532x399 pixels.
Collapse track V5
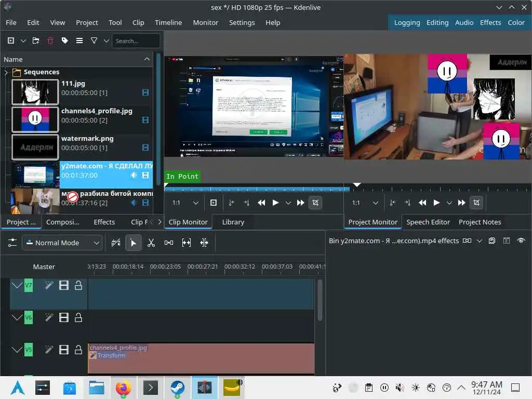[x=17, y=350]
